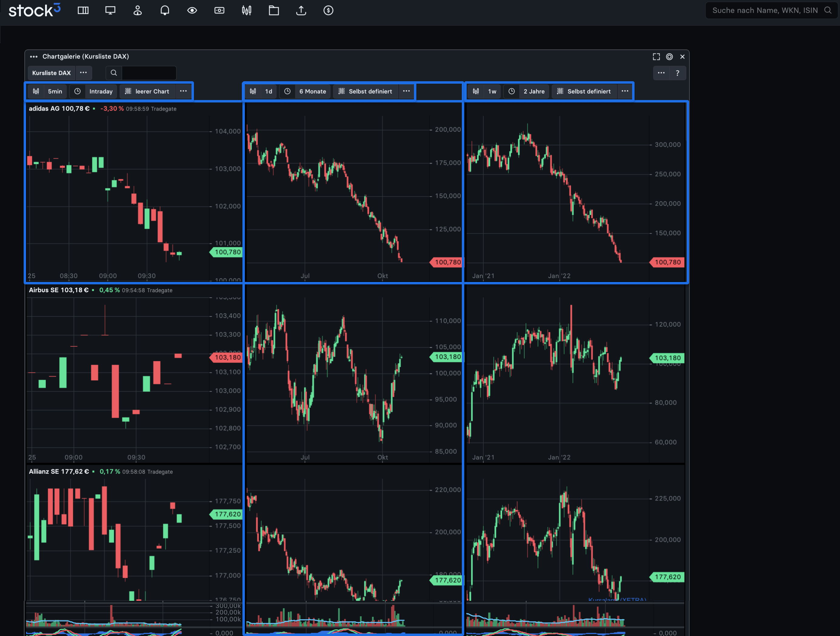Open the dots menu after leerer Chart

(183, 91)
